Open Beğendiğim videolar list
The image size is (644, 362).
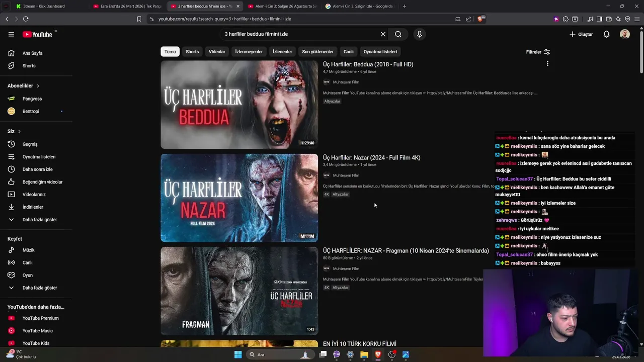pos(36,182)
